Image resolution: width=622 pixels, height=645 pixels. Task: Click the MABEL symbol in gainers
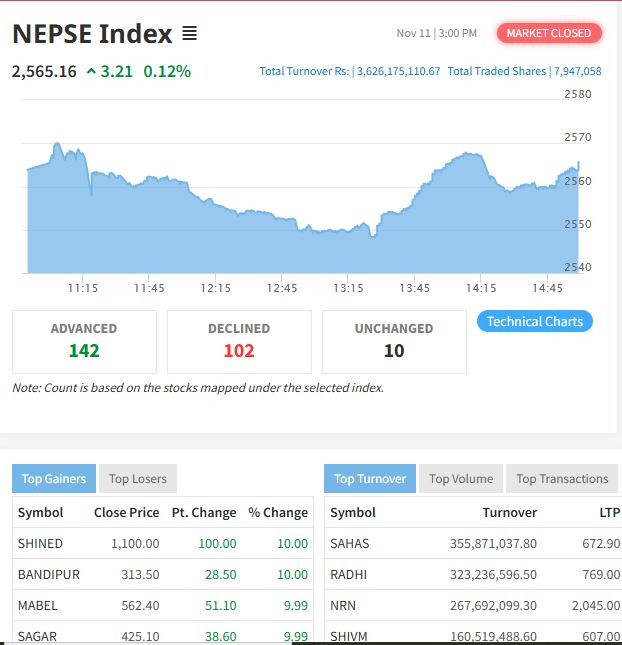tap(37, 605)
